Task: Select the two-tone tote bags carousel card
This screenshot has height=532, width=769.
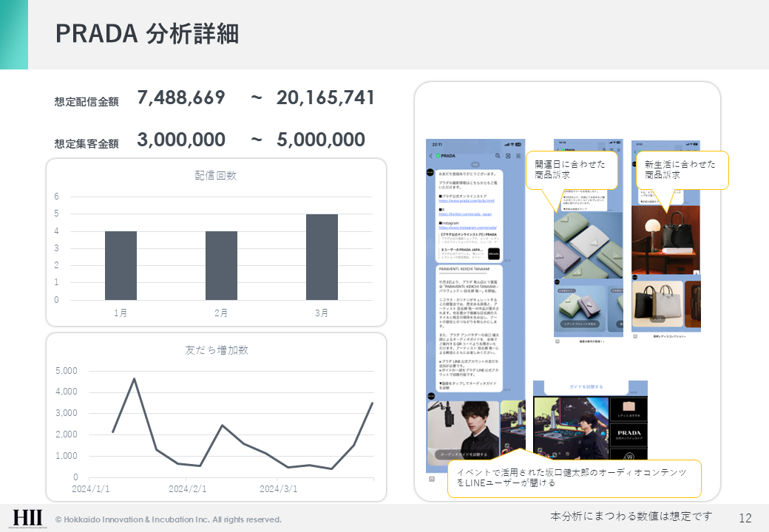Action: click(657, 304)
